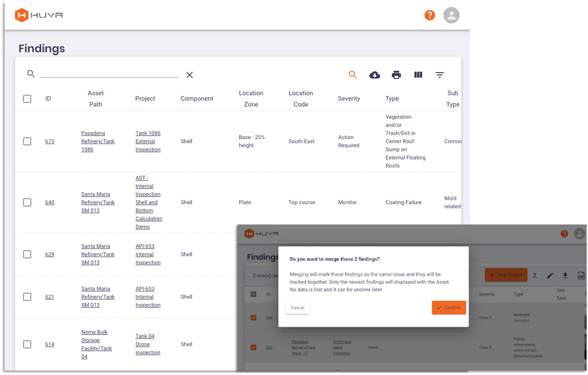Open the Scott Flare Stack Inspection project link
Screen dimensions: 588x375
click(342, 348)
